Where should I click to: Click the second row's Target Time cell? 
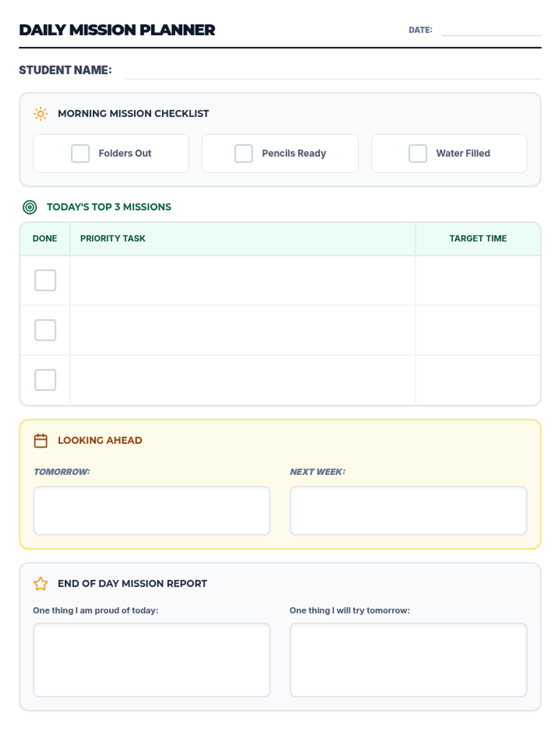coord(478,330)
